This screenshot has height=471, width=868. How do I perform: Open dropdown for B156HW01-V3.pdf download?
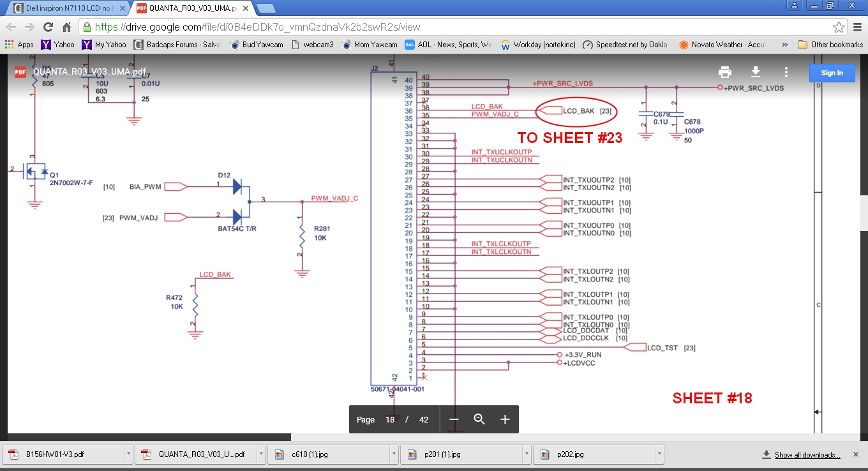128,455
